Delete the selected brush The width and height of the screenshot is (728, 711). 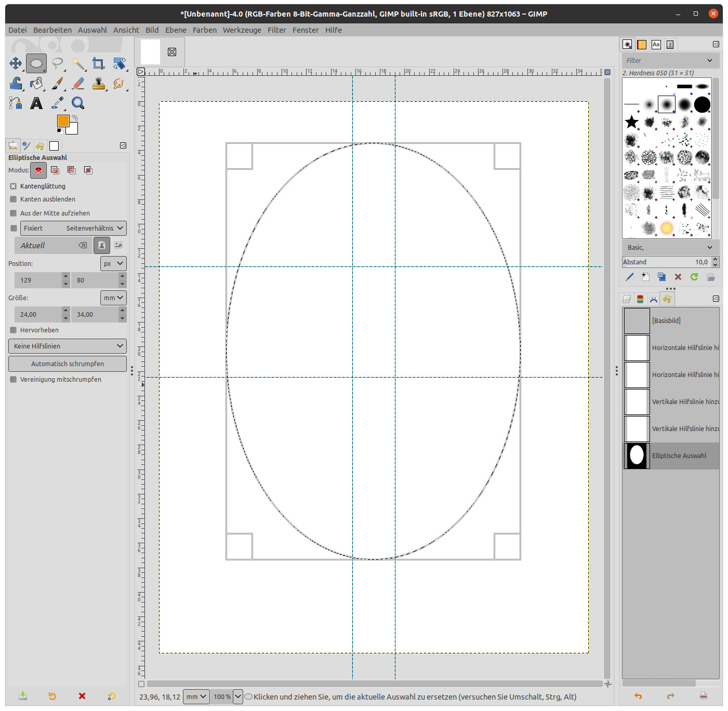678,277
